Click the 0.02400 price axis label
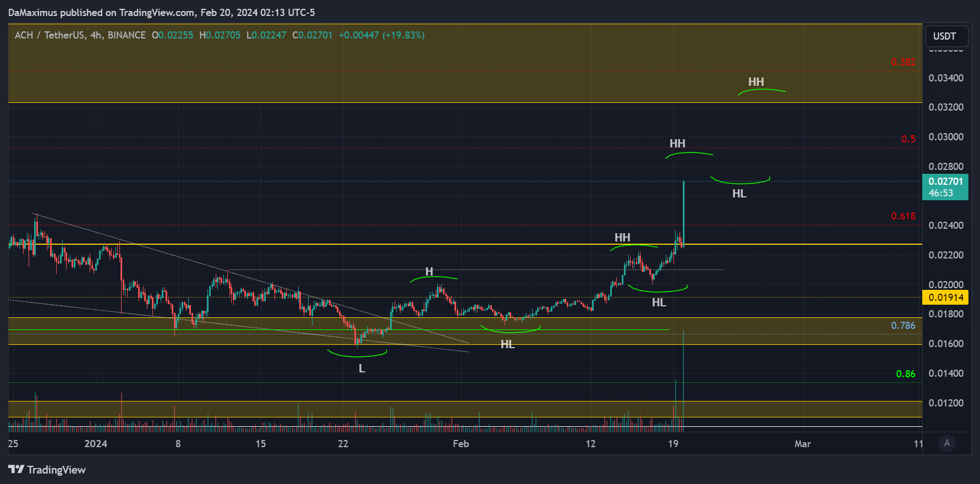 pos(946,226)
